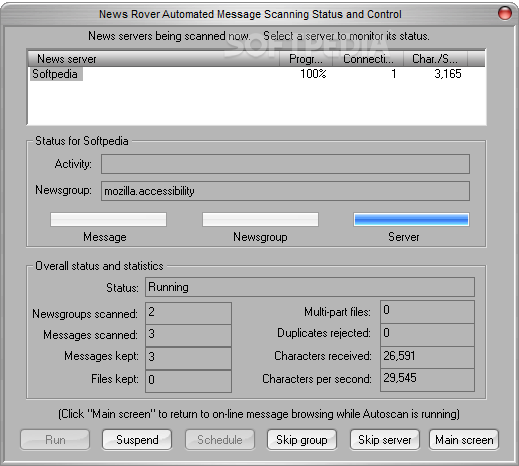Click the Status field showing Running
The width and height of the screenshot is (519, 466).
(310, 287)
